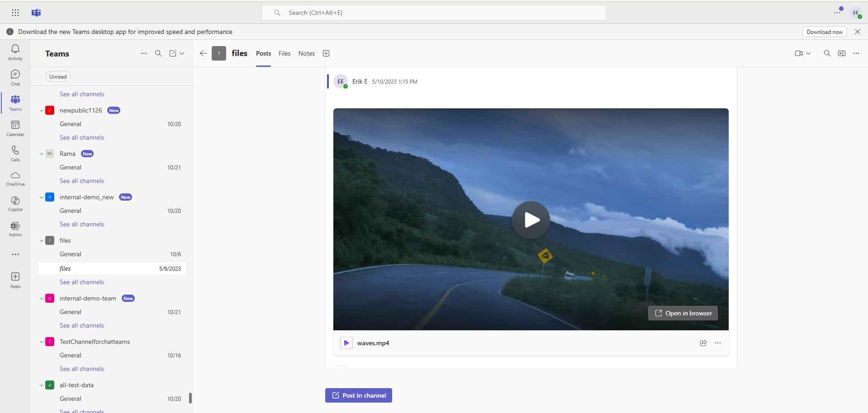The image size is (868, 413).
Task: Open the Activity feed
Action: click(15, 52)
